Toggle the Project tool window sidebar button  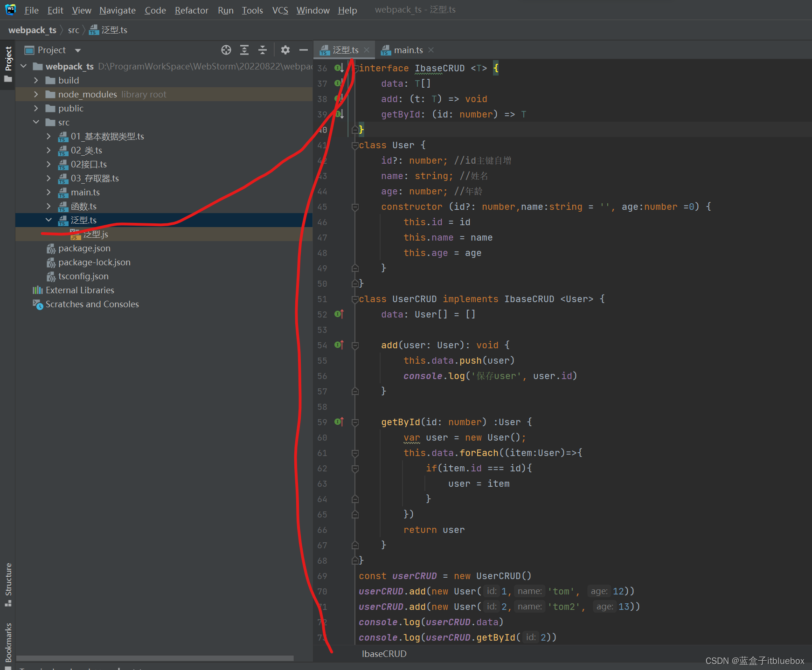(8, 64)
